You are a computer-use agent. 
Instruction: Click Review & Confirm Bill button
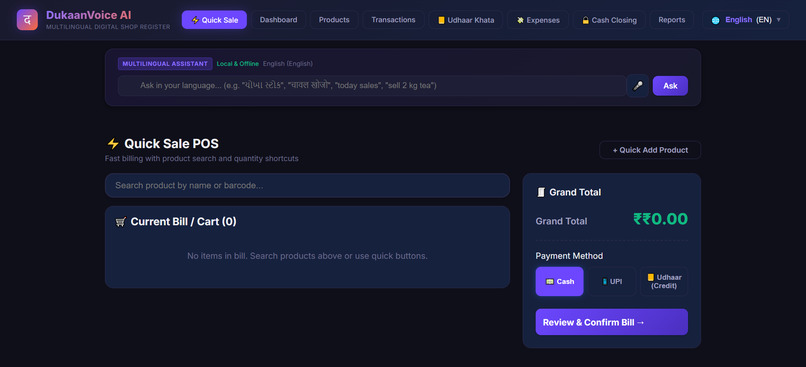click(x=612, y=322)
